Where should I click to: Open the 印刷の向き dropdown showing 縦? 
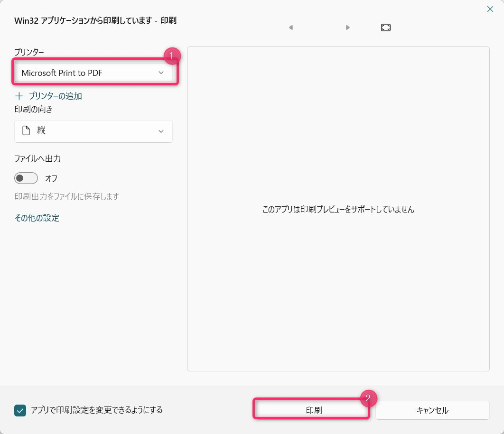pos(93,131)
